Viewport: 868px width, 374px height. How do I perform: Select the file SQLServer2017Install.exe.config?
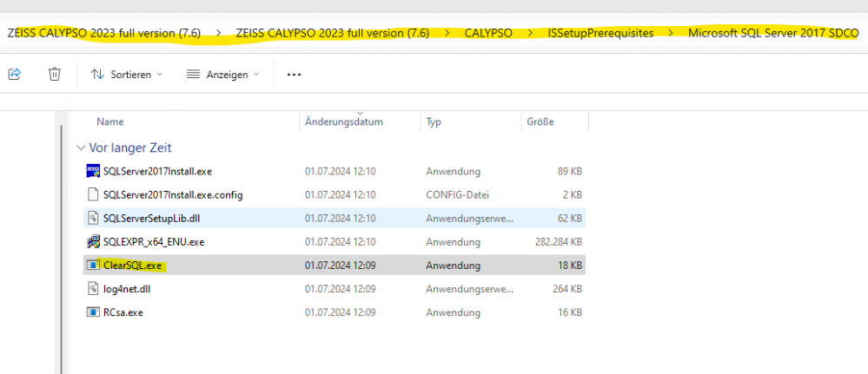[335, 194]
